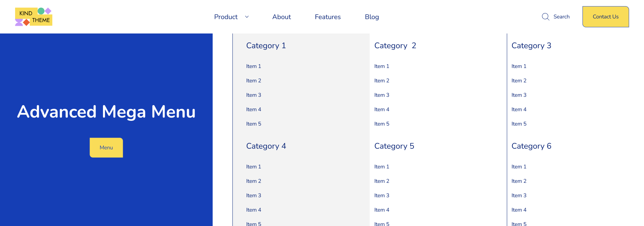Open Item 3 under Category 2
Viewport: 644px width, 226px height.
382,95
